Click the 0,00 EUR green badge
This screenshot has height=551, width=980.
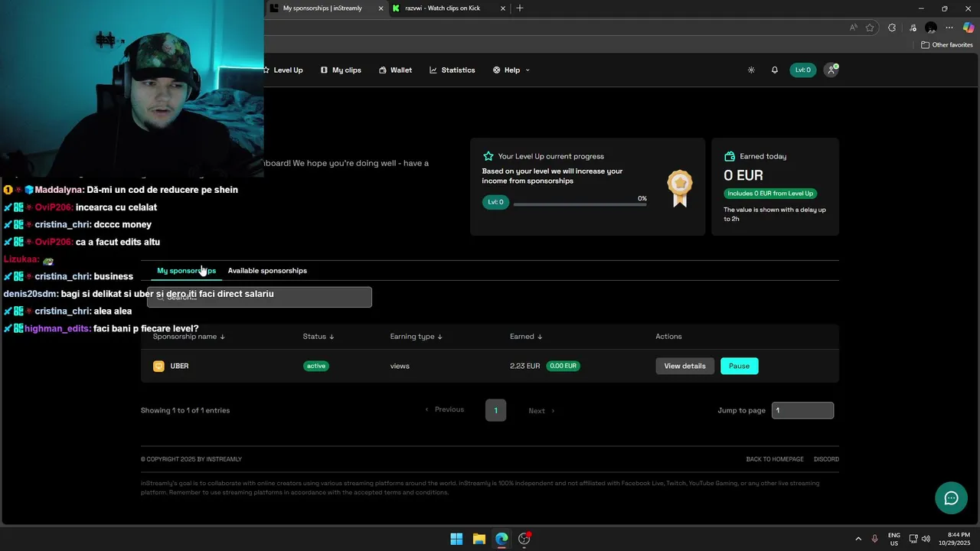click(563, 366)
